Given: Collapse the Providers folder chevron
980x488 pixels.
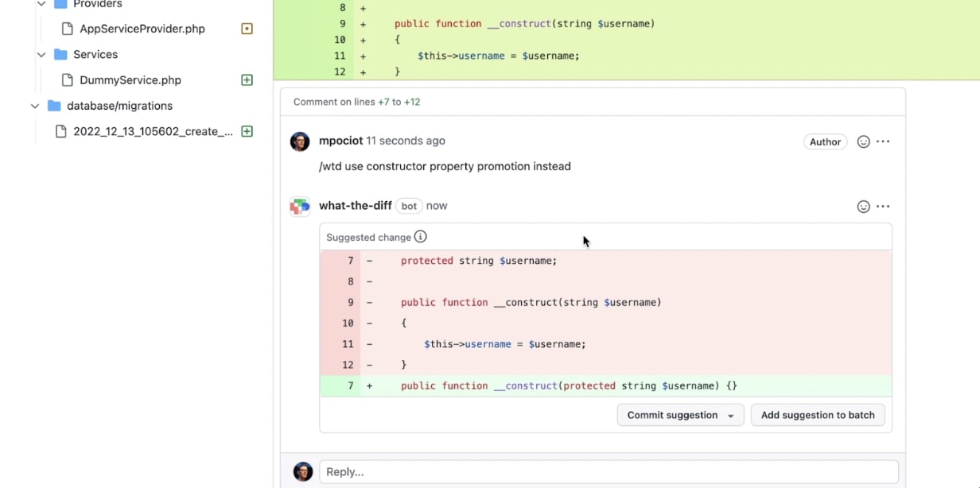Looking at the screenshot, I should pos(41,4).
